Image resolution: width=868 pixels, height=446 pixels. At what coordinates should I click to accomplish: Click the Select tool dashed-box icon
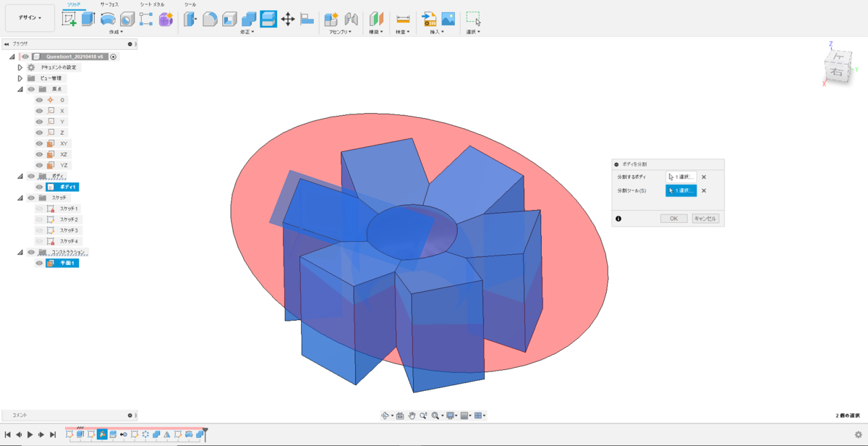point(474,20)
